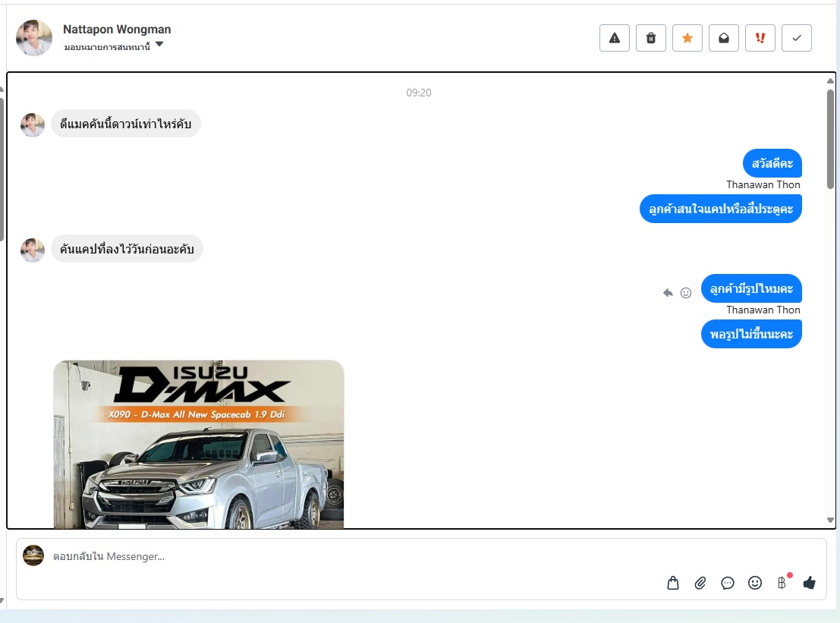Star this conversation as follow-up
The width and height of the screenshot is (840, 623).
point(687,38)
